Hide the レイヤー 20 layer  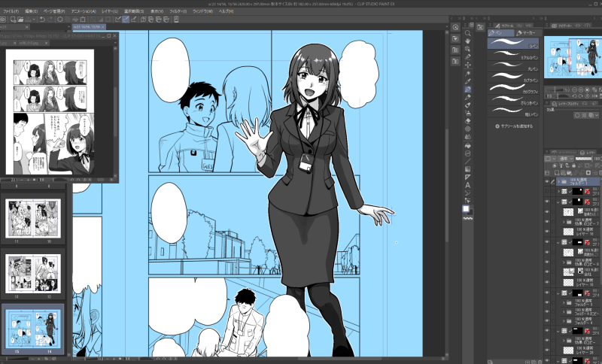coord(547,350)
